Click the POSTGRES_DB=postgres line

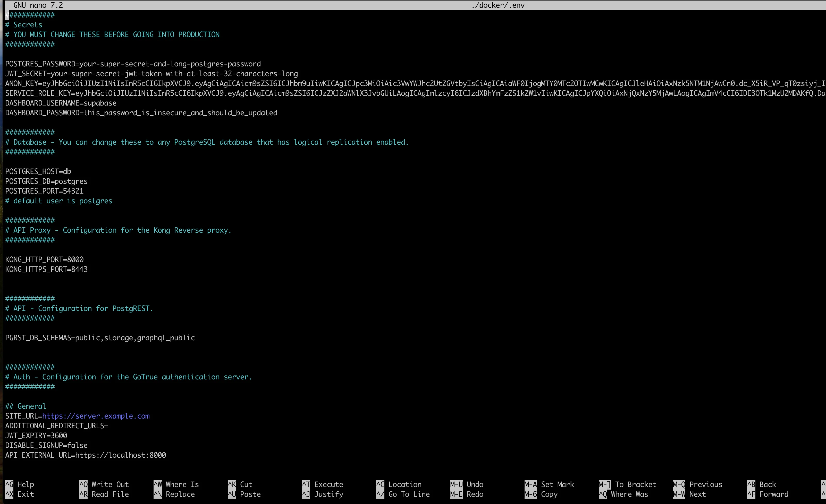pos(46,181)
